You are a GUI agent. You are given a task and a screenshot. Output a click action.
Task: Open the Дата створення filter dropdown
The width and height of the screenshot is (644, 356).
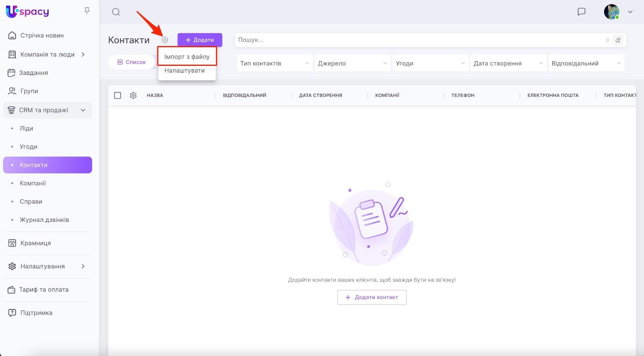(509, 63)
